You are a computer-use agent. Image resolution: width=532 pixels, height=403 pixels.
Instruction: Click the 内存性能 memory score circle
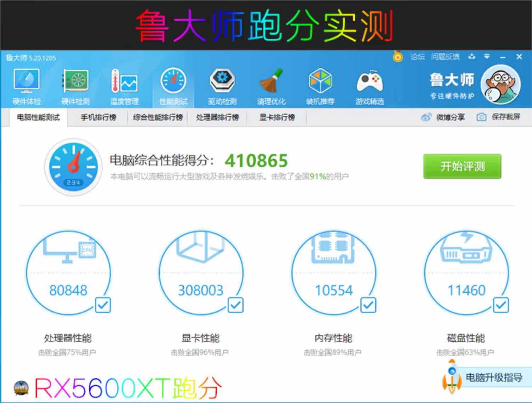tap(334, 273)
